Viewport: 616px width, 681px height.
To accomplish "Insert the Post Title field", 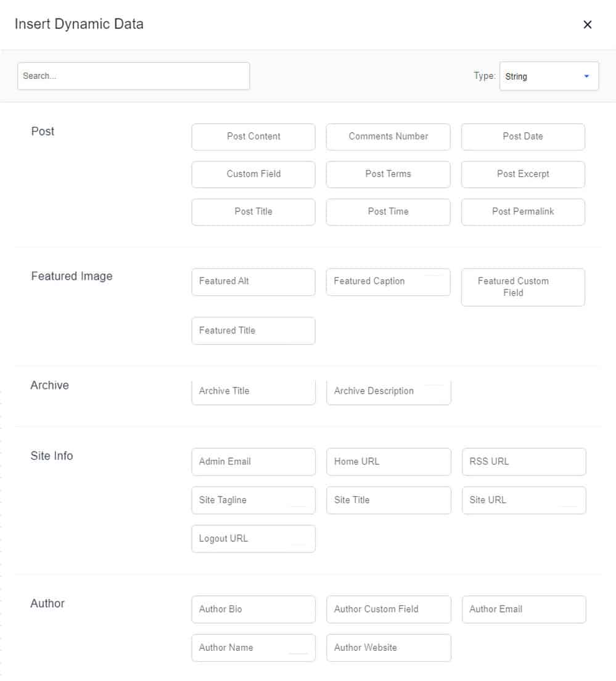I will click(x=253, y=212).
